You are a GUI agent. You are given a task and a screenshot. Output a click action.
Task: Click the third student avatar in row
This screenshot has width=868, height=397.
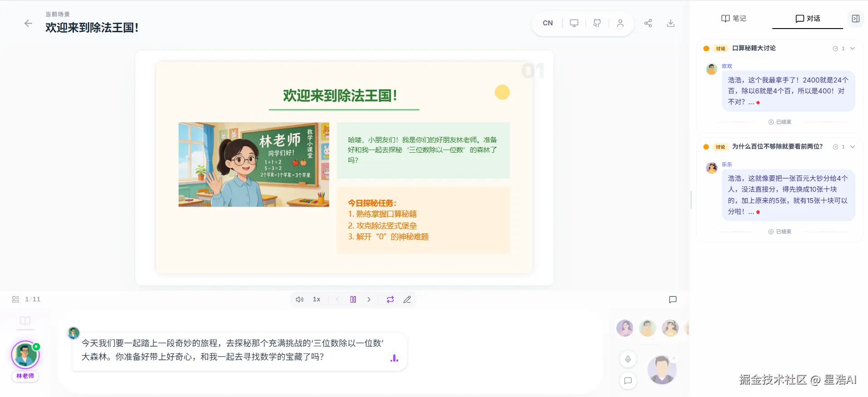pos(670,328)
